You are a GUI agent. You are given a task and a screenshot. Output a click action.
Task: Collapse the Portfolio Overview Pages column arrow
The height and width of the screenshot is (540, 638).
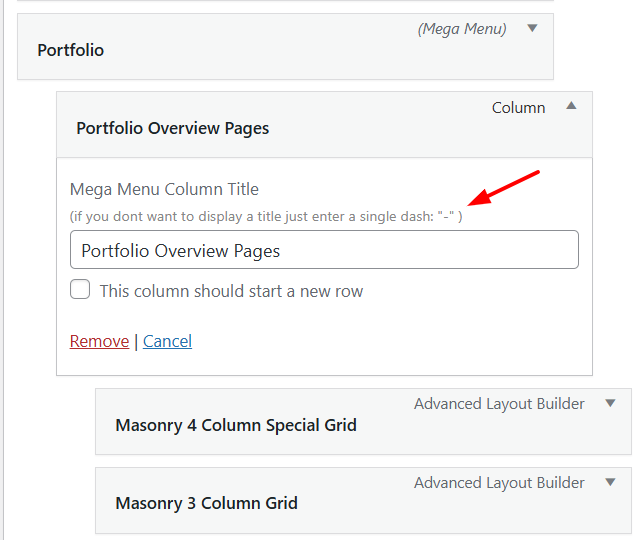tap(571, 105)
